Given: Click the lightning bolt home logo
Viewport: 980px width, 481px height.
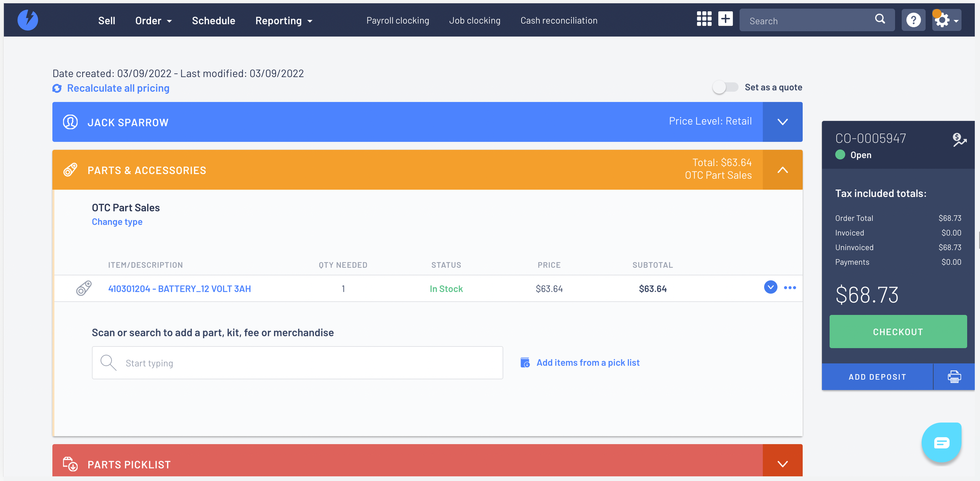Looking at the screenshot, I should pyautogui.click(x=28, y=20).
